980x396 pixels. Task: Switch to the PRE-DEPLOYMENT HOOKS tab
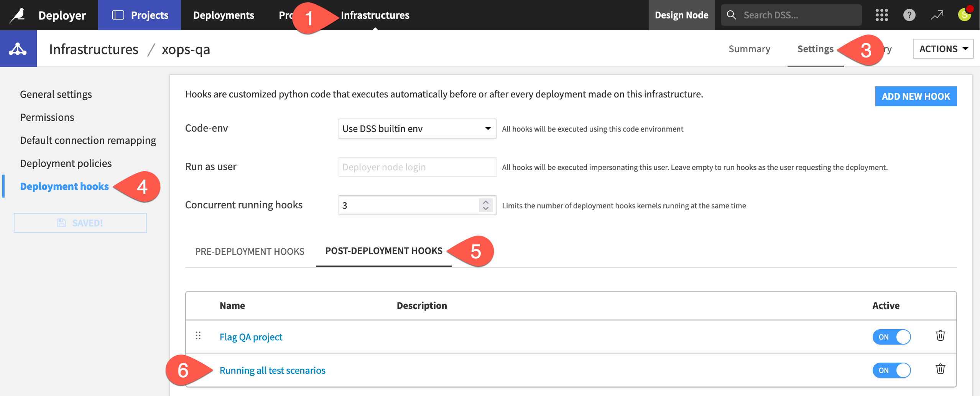pos(250,251)
